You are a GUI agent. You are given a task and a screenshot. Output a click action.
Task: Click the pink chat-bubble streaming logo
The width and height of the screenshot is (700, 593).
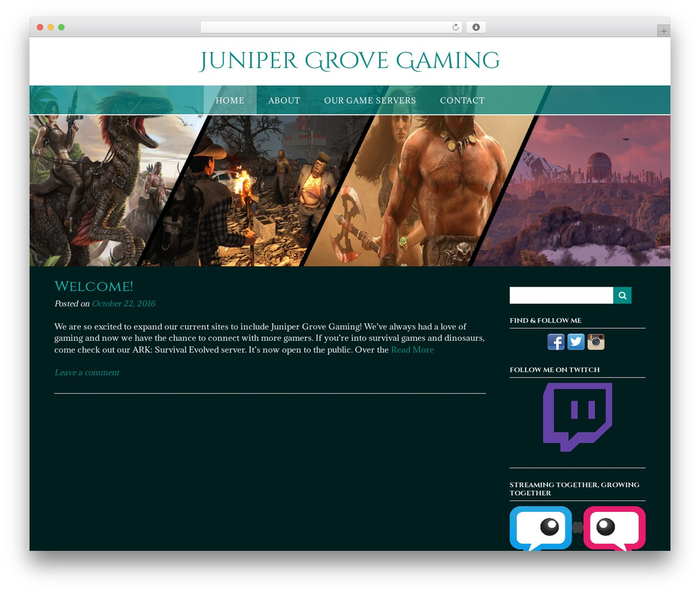(615, 528)
